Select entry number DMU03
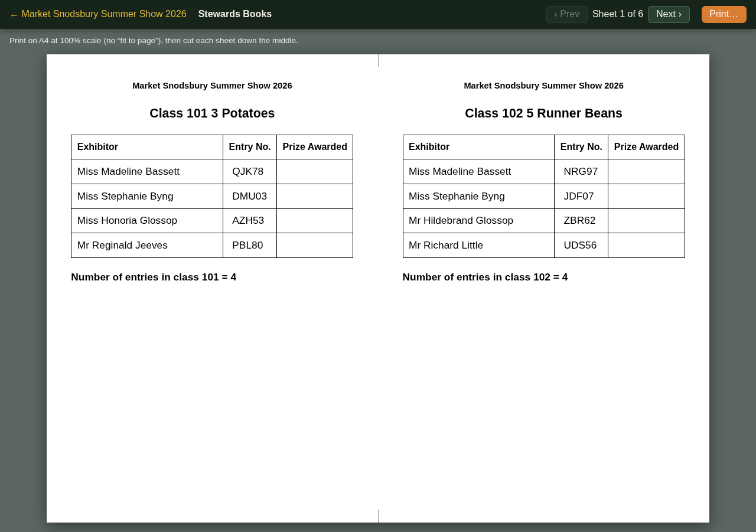This screenshot has width=756, height=532. coord(250,197)
